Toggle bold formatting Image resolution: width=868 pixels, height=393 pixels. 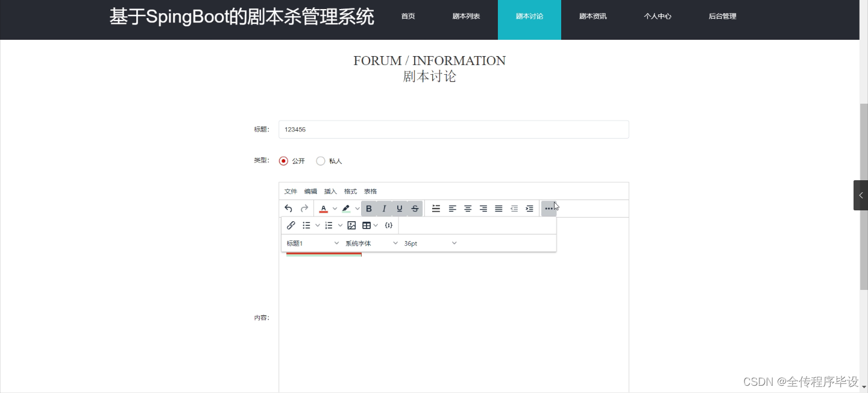click(x=369, y=209)
